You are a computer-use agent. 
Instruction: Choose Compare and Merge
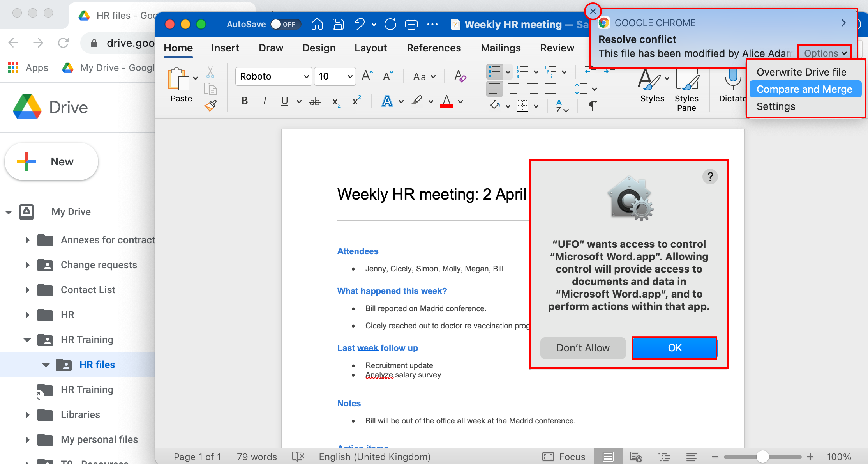[804, 89]
